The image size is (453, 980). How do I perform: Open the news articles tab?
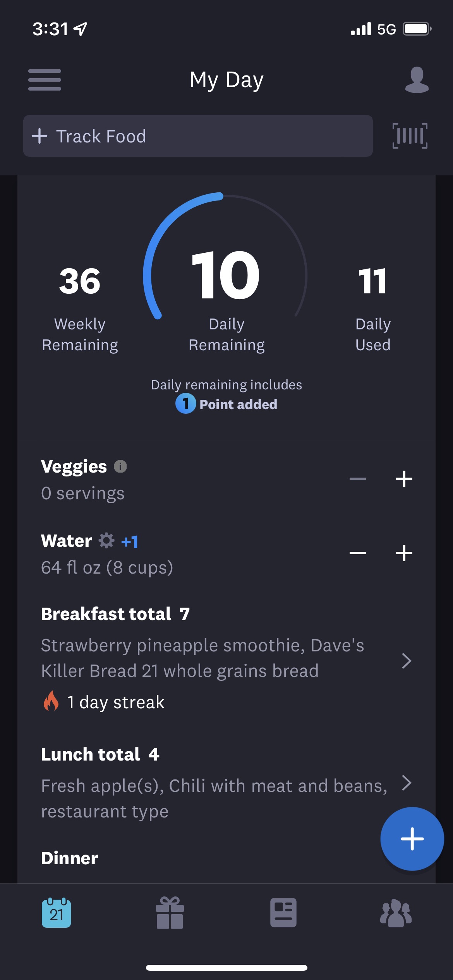tap(283, 913)
